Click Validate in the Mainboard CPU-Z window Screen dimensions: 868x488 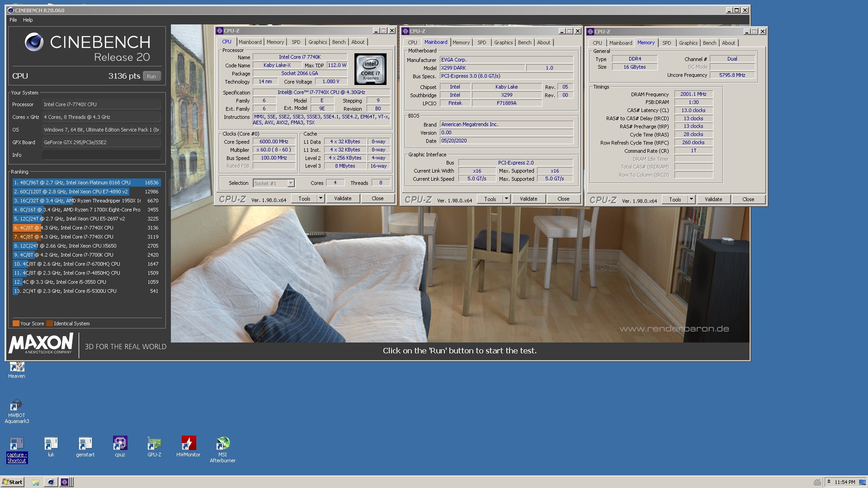[x=528, y=199]
